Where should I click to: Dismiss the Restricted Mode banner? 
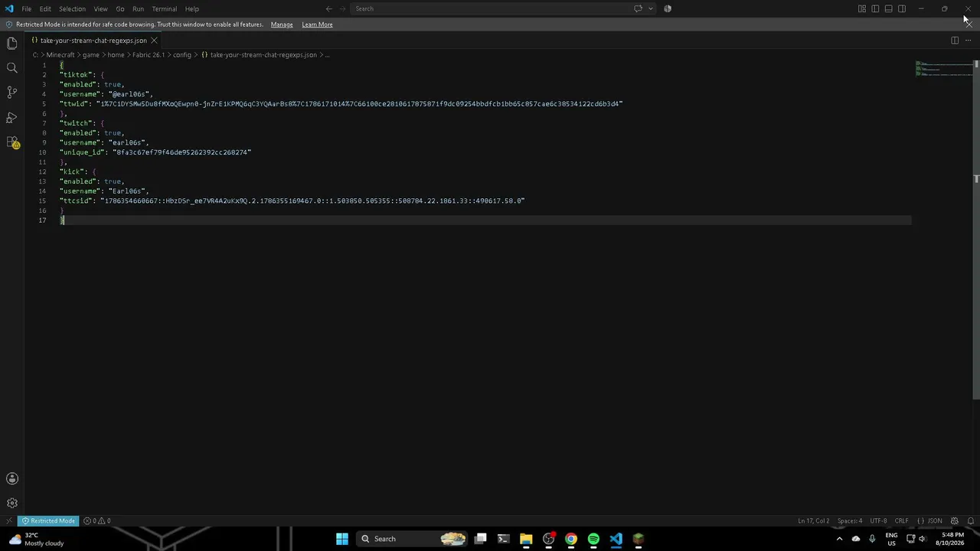pos(969,24)
